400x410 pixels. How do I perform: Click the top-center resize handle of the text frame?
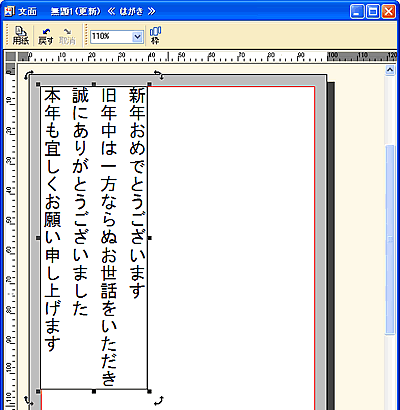(x=94, y=84)
